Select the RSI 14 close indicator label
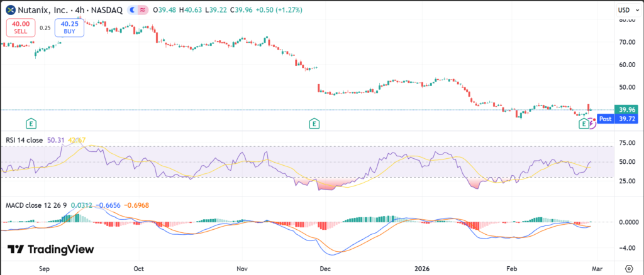Screen dimensions: 644x275 pyautogui.click(x=24, y=140)
